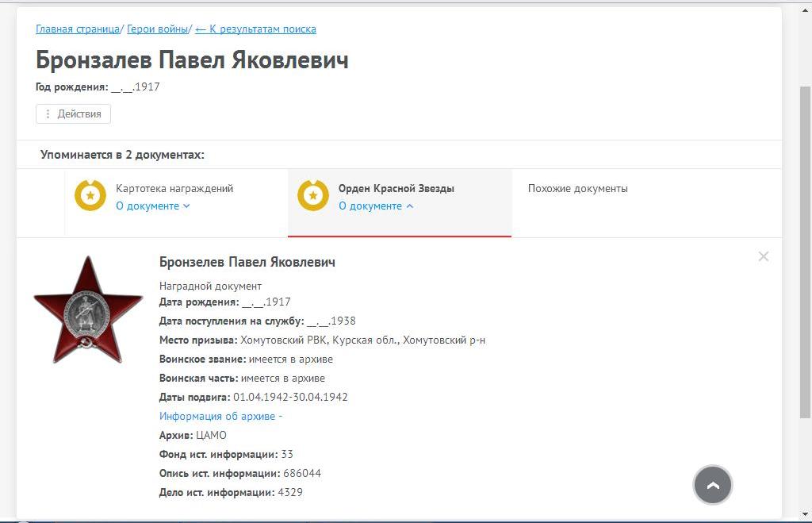Click the gold medal icon beside Орден Красной Звезды
The width and height of the screenshot is (812, 523).
coord(313,195)
